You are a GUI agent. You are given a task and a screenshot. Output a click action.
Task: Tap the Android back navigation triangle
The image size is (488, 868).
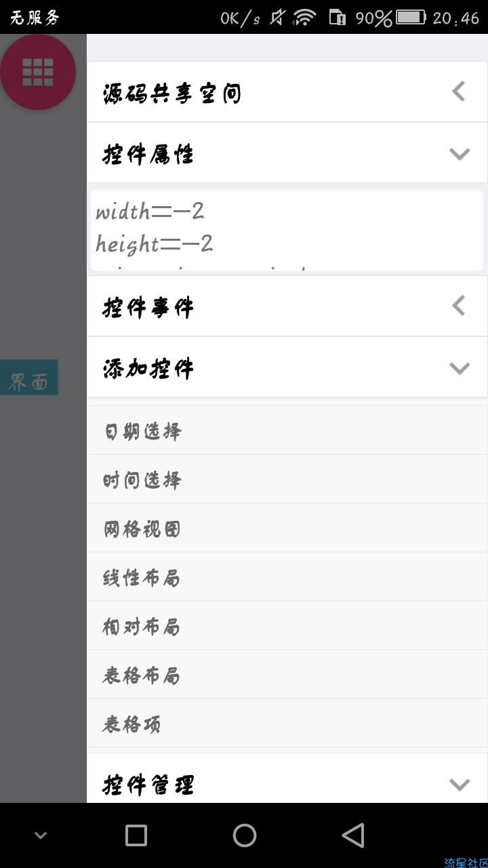coord(352,835)
